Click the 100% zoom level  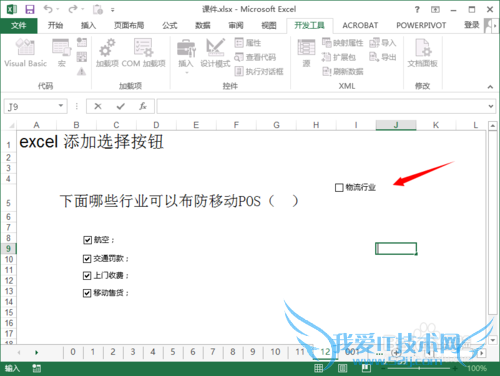477,369
